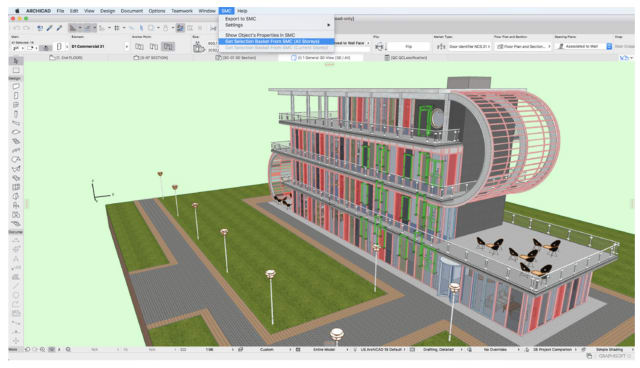This screenshot has height=368, width=640.
Task: Click the Door tool icon in toolbox
Action: 16,95
